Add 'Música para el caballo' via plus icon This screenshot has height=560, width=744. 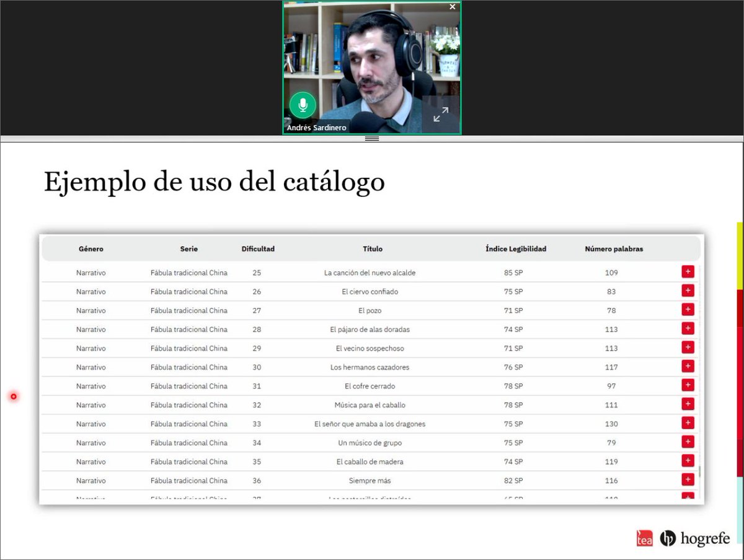688,404
